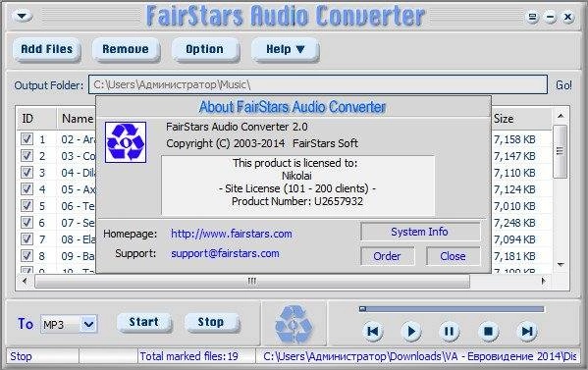
Task: Select the 7,147 KB size cell
Action: pos(514,156)
